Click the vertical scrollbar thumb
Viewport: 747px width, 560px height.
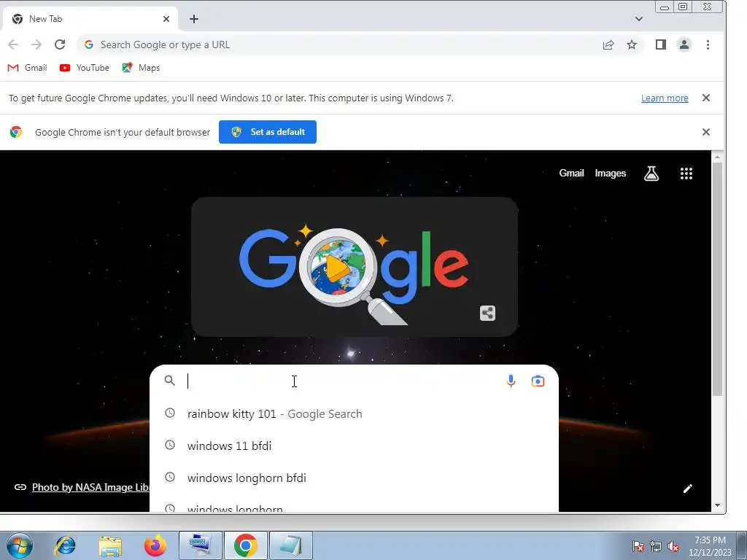pos(718,279)
